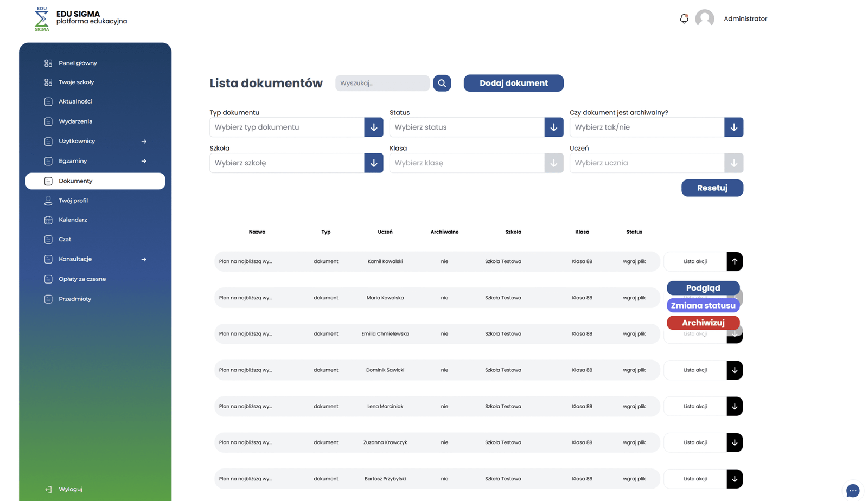Image resolution: width=868 pixels, height=501 pixels.
Task: Open action list for Dominik Sawicki
Action: tap(734, 370)
